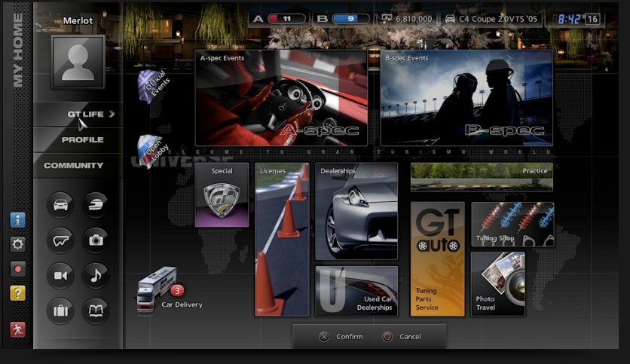
Task: Click the track layout icon
Action: (60, 240)
